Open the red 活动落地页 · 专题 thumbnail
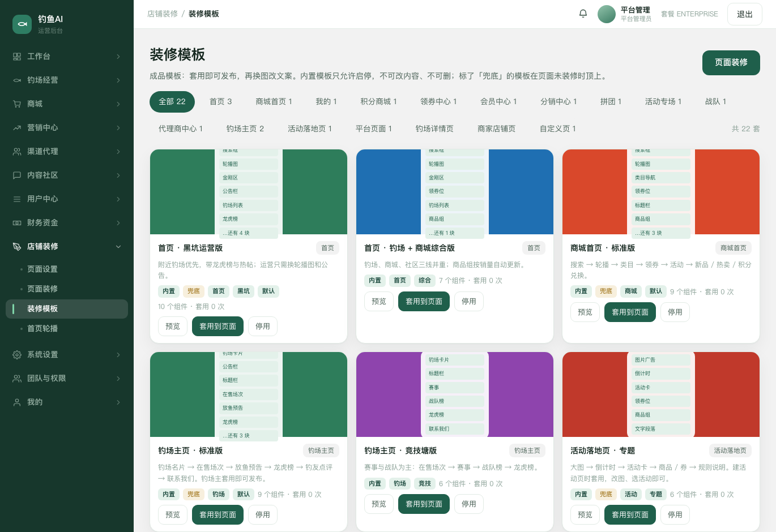776x532 pixels. [x=661, y=394]
